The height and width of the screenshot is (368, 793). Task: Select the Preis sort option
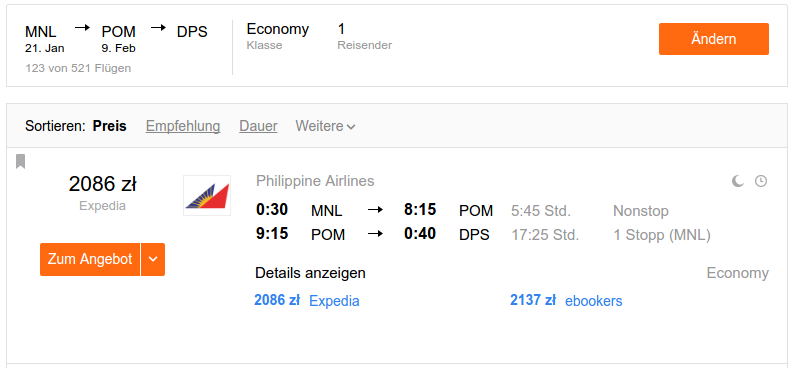point(110,126)
